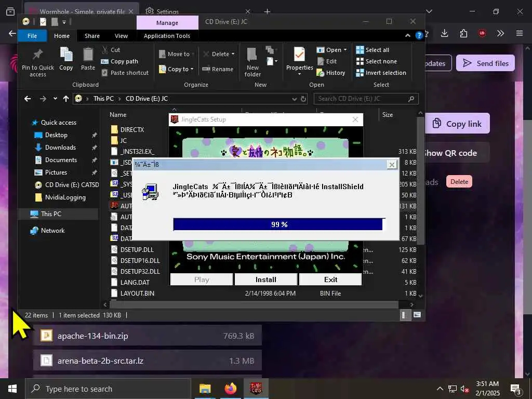Click the pink Delete button in Wormhole
This screenshot has width=532, height=399.
(x=459, y=181)
